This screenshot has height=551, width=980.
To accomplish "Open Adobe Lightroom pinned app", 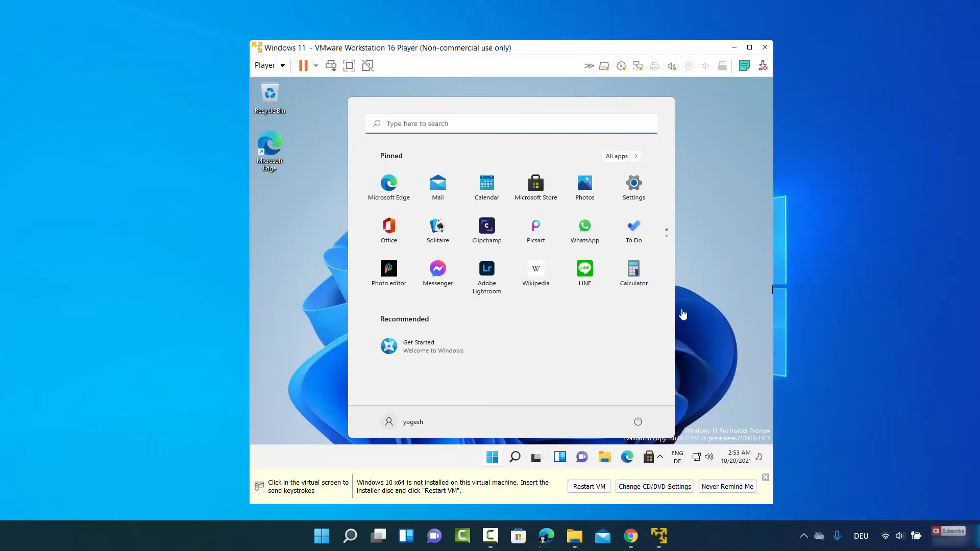I will [486, 277].
